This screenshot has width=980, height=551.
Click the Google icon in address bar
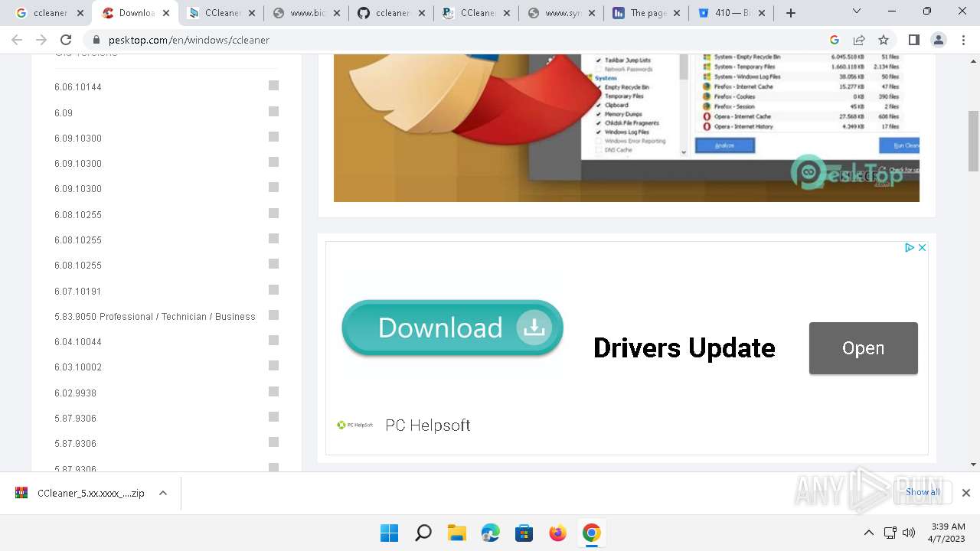pos(835,40)
